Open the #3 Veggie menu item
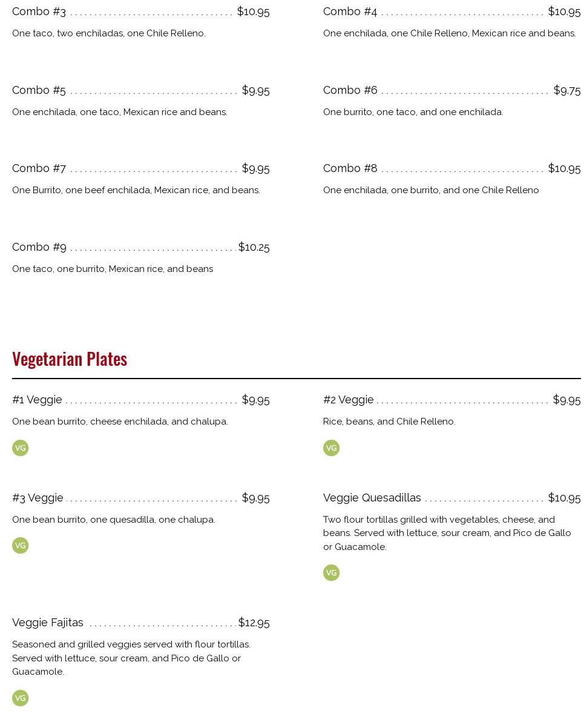584x728 pixels. tap(38, 498)
